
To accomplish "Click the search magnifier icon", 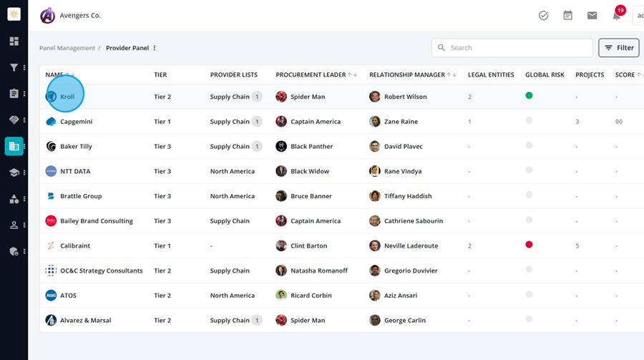I will click(x=441, y=48).
